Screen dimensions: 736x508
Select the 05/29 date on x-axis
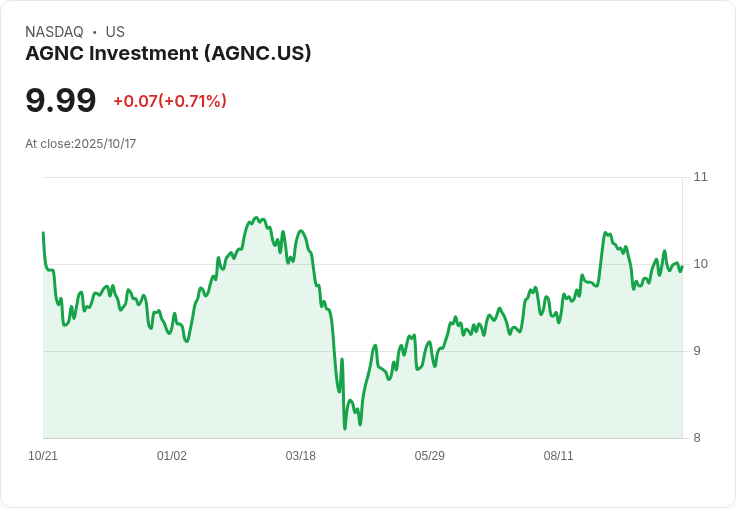(x=430, y=456)
